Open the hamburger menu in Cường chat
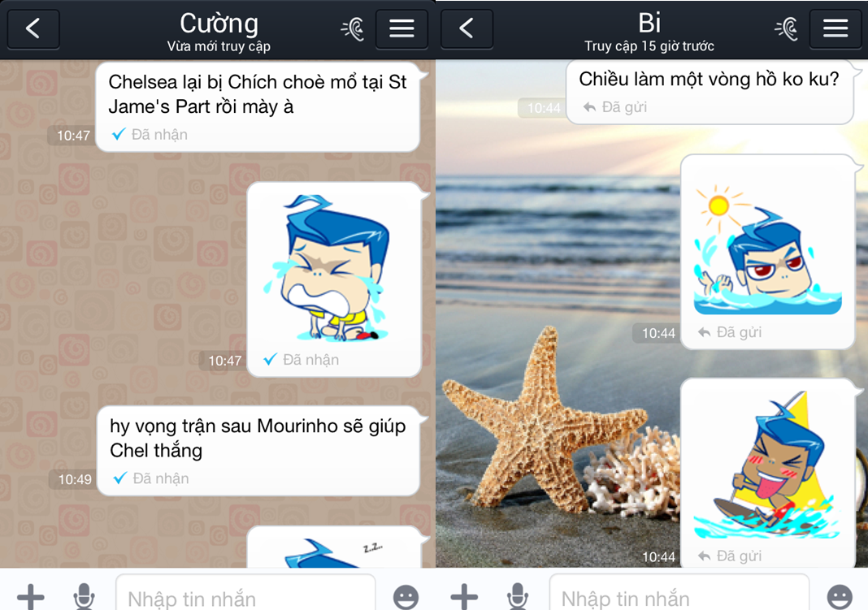This screenshot has height=610, width=868. point(401,28)
